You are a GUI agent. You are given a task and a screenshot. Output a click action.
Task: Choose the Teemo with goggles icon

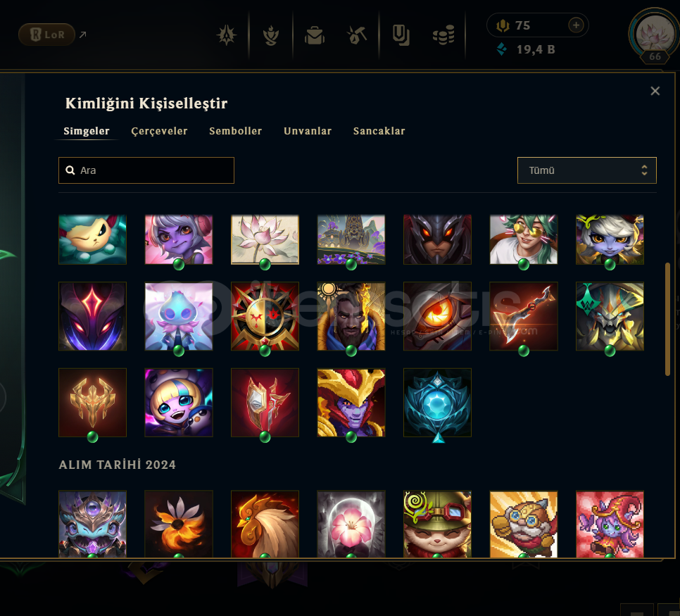pyautogui.click(x=437, y=524)
